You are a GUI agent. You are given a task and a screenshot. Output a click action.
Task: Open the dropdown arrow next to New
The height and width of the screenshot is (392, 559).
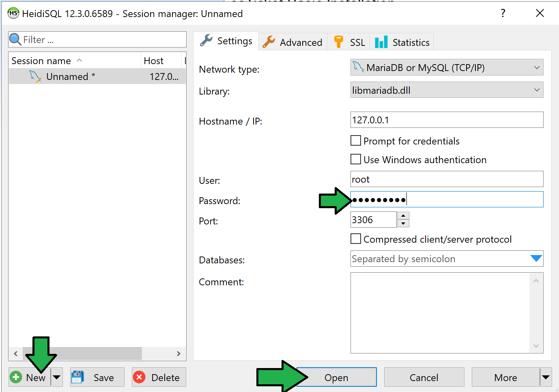click(57, 377)
